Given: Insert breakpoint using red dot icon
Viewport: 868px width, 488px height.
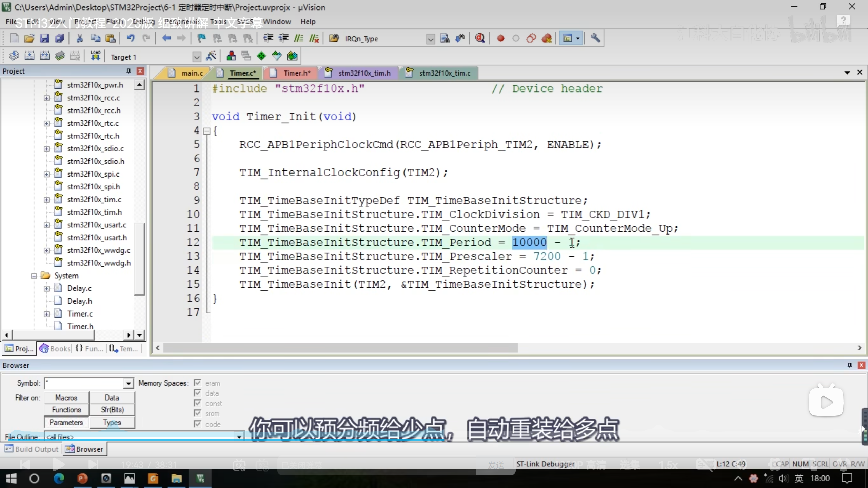Looking at the screenshot, I should click(x=500, y=38).
